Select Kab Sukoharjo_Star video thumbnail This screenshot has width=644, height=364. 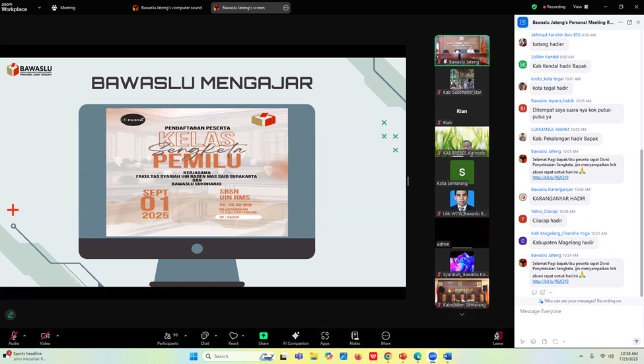[462, 81]
